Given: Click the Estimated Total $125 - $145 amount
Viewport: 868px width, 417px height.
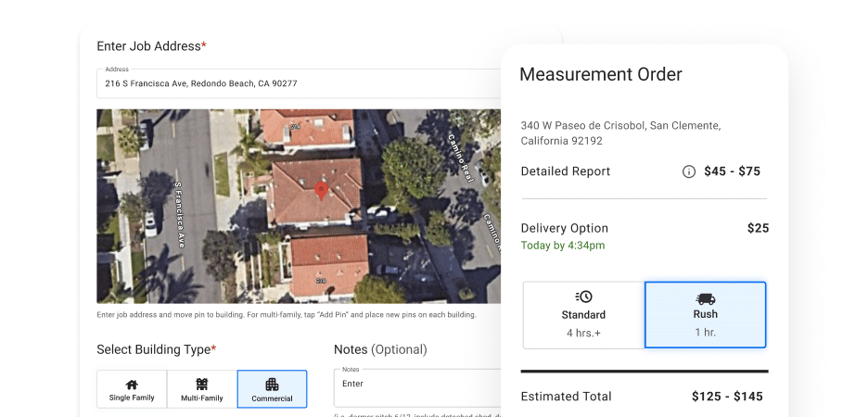Looking at the screenshot, I should point(727,397).
